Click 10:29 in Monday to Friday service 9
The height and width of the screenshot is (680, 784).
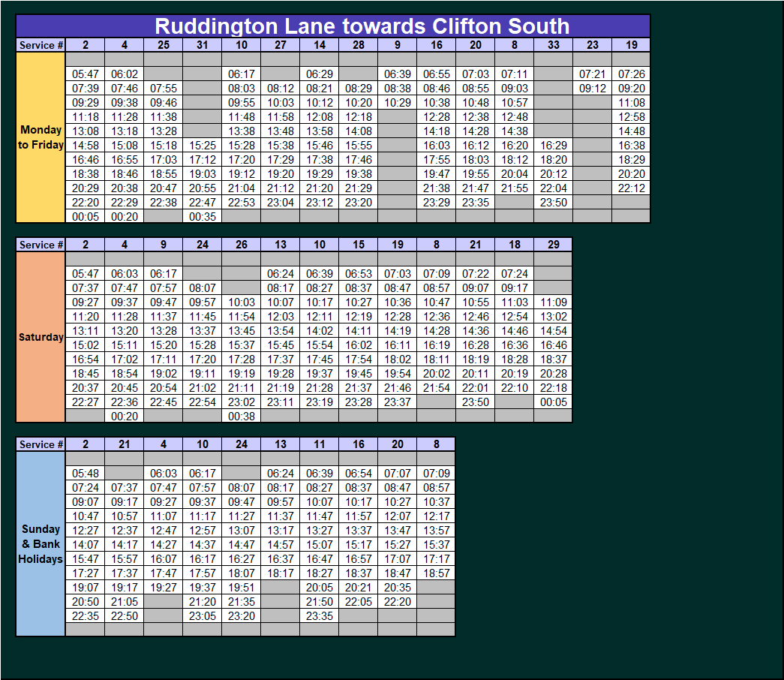(398, 103)
